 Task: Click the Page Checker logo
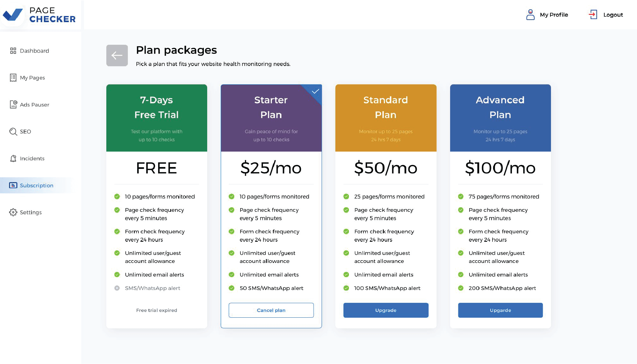point(39,15)
